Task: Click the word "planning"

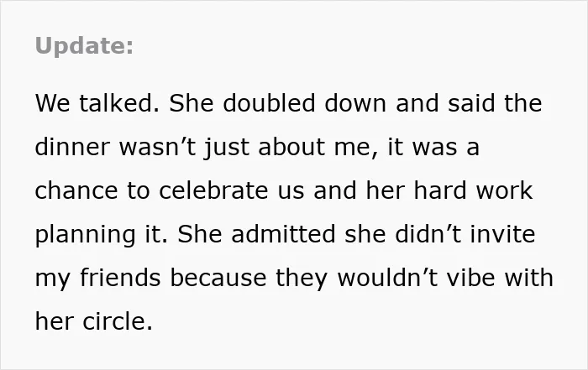Action: pyautogui.click(x=85, y=235)
